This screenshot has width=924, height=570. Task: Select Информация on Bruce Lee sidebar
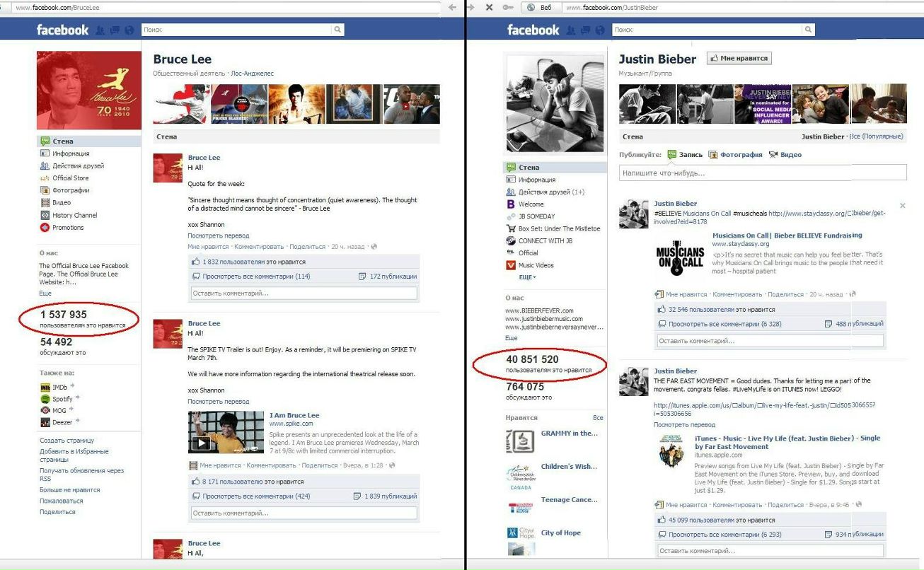click(71, 153)
